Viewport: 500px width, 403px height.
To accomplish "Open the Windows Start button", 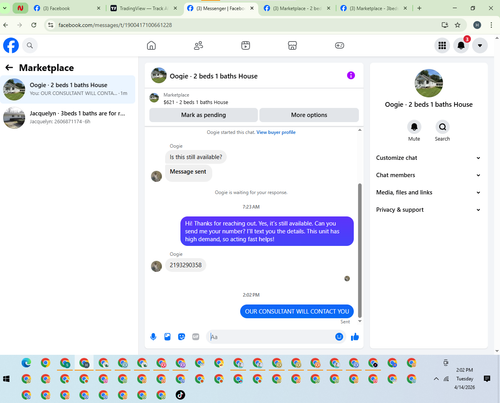I will [6, 379].
